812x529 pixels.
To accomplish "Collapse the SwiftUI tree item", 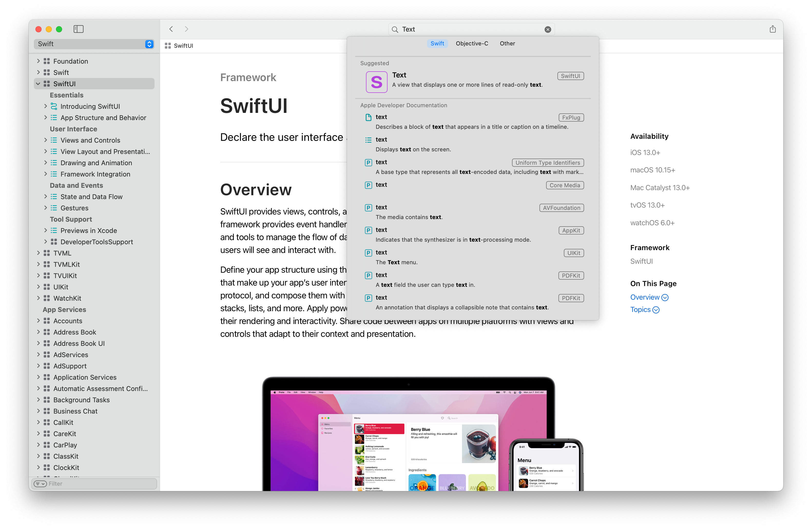I will coord(38,84).
